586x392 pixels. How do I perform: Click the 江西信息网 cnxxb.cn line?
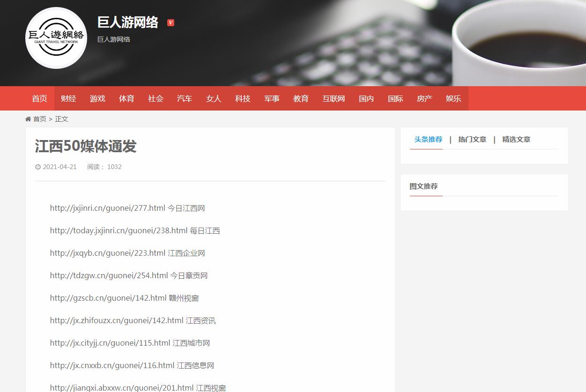[132, 365]
